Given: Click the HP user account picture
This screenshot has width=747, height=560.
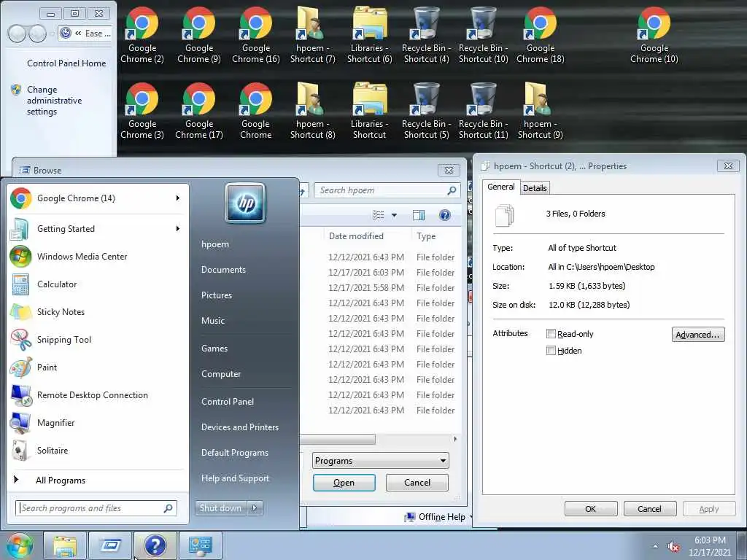Looking at the screenshot, I should tap(245, 203).
